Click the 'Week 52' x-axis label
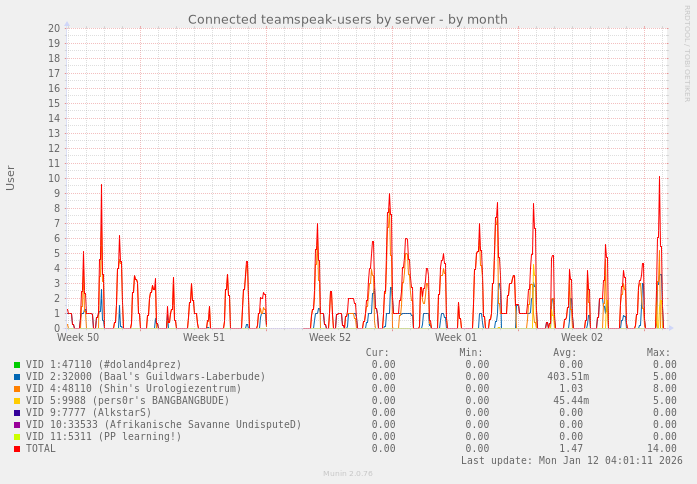 (330, 337)
